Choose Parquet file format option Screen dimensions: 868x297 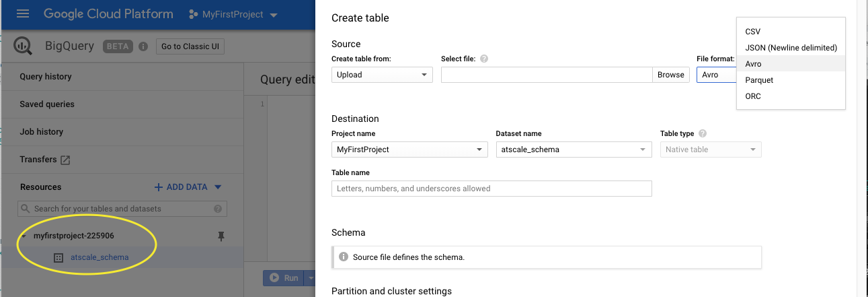pos(759,80)
